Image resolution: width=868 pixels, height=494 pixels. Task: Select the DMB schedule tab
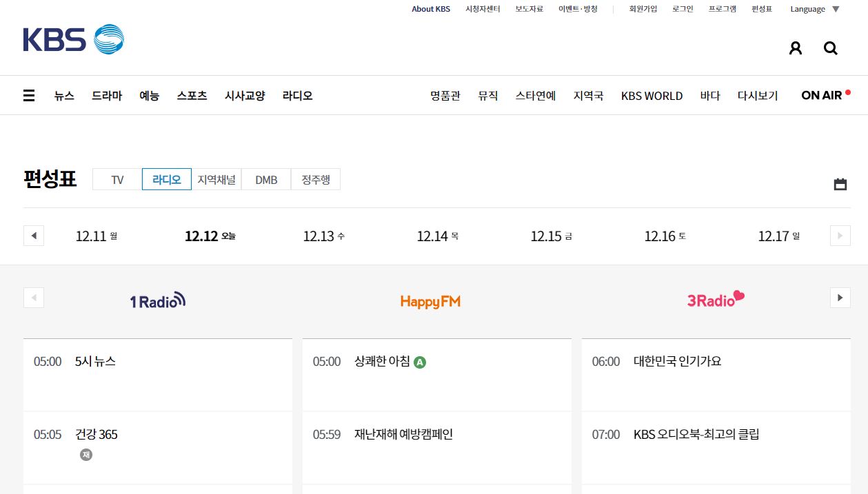pos(266,179)
